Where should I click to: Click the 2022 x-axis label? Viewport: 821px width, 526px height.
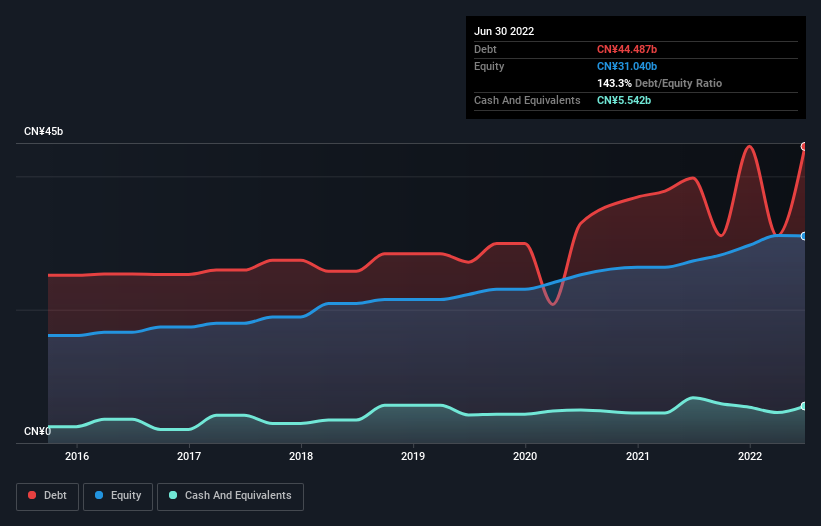(x=750, y=456)
